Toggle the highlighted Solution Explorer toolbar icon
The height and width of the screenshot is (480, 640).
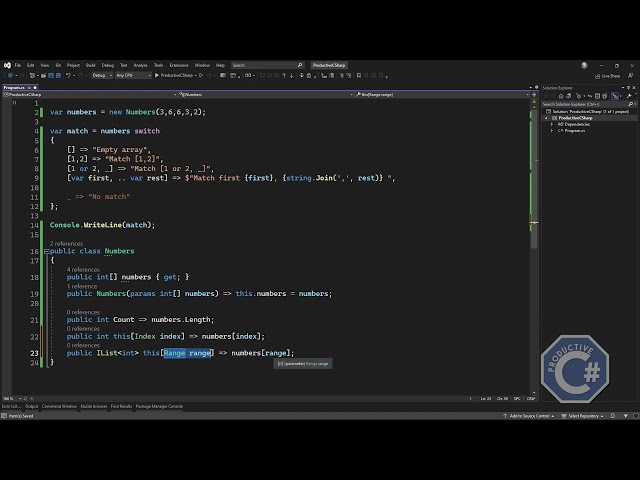[x=615, y=96]
